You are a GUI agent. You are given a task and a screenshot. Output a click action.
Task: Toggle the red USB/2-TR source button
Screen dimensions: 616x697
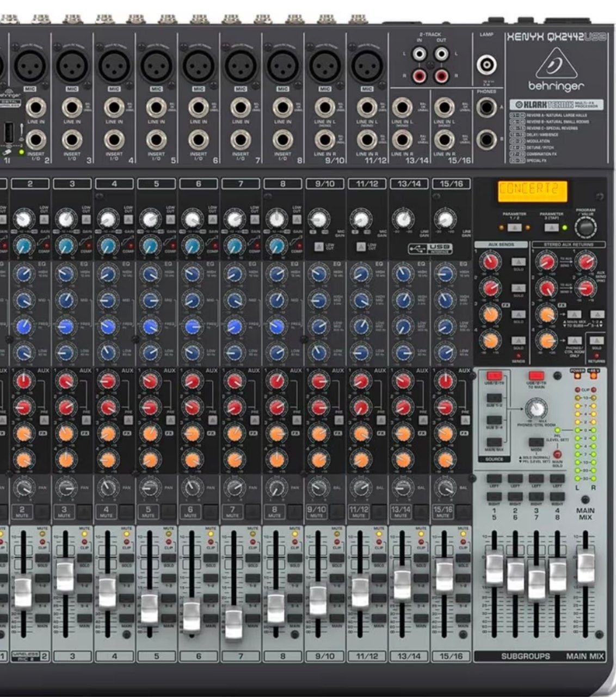494,376
